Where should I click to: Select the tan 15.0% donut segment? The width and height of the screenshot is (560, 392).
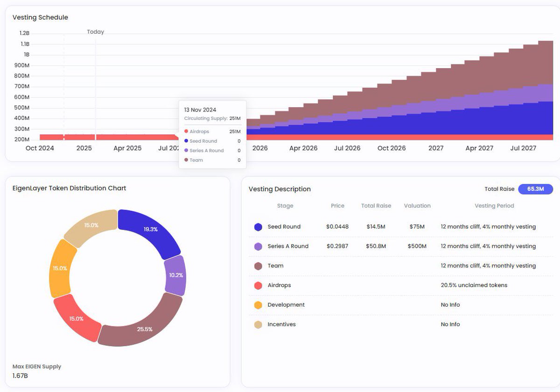(91, 225)
